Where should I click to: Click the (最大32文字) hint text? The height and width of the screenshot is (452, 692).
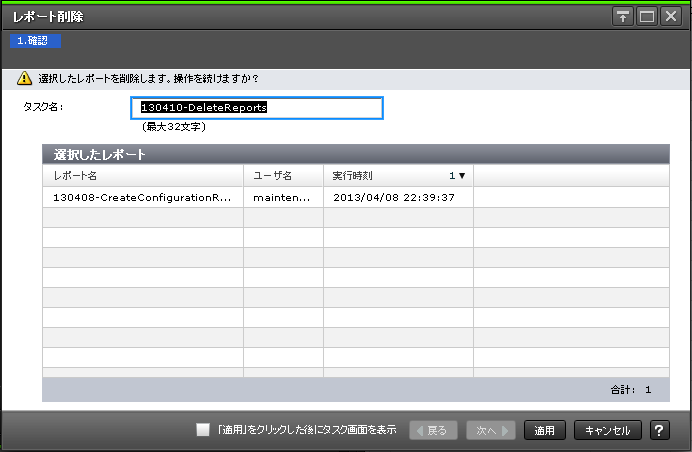[x=174, y=127]
